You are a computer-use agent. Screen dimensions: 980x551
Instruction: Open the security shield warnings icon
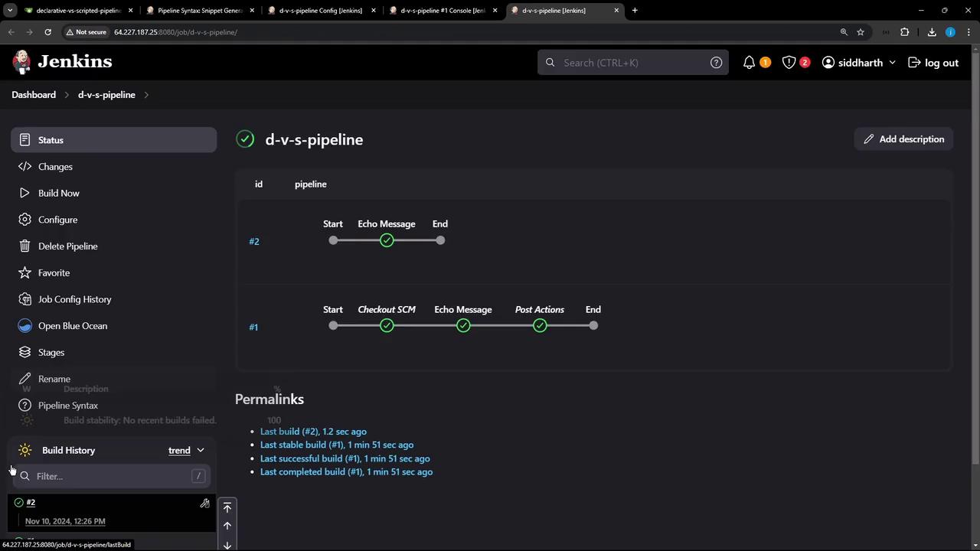pos(789,63)
